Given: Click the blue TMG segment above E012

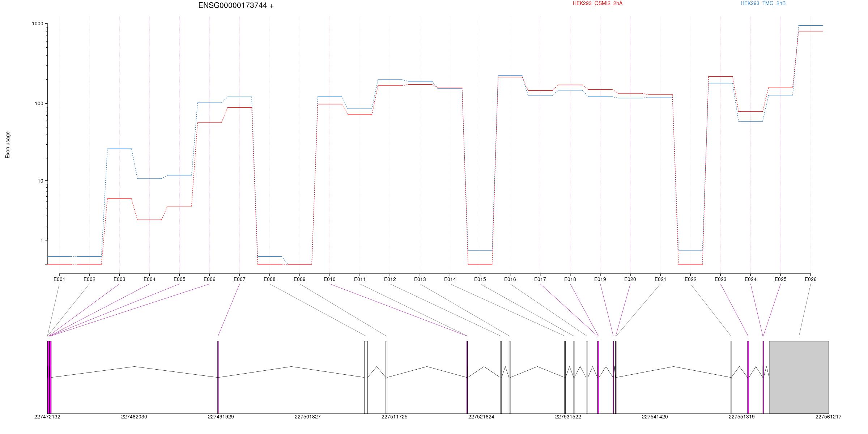Looking at the screenshot, I should [x=390, y=80].
